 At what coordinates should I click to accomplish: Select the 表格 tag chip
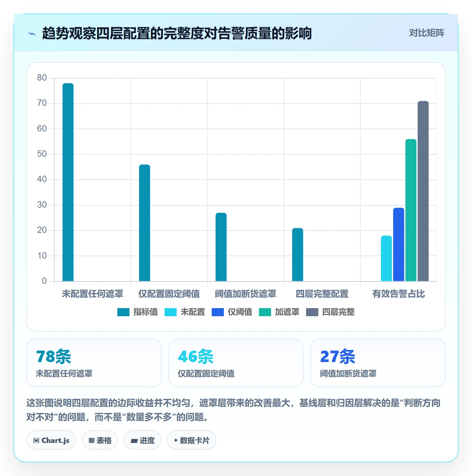point(100,440)
